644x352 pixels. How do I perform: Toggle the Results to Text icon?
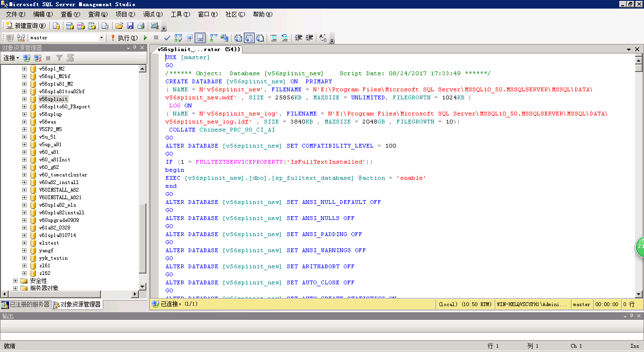tap(238, 38)
